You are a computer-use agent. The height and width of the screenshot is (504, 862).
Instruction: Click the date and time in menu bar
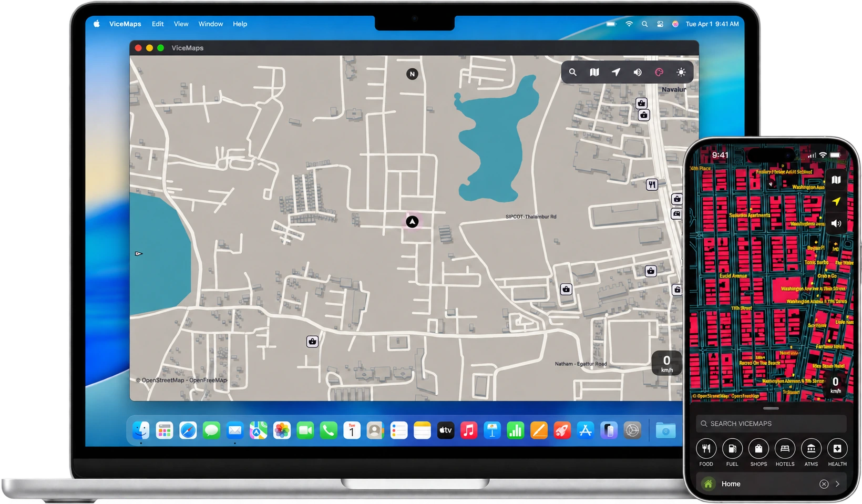pyautogui.click(x=712, y=24)
